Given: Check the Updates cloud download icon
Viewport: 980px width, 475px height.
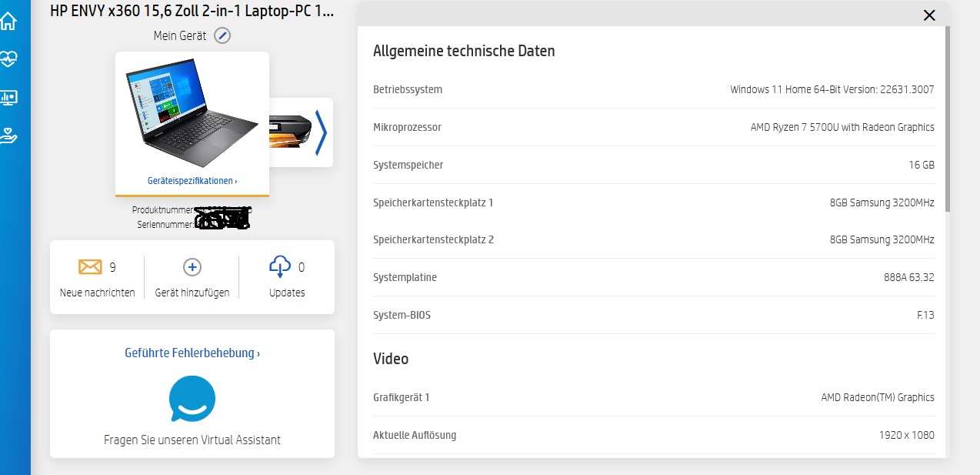Looking at the screenshot, I should point(279,267).
